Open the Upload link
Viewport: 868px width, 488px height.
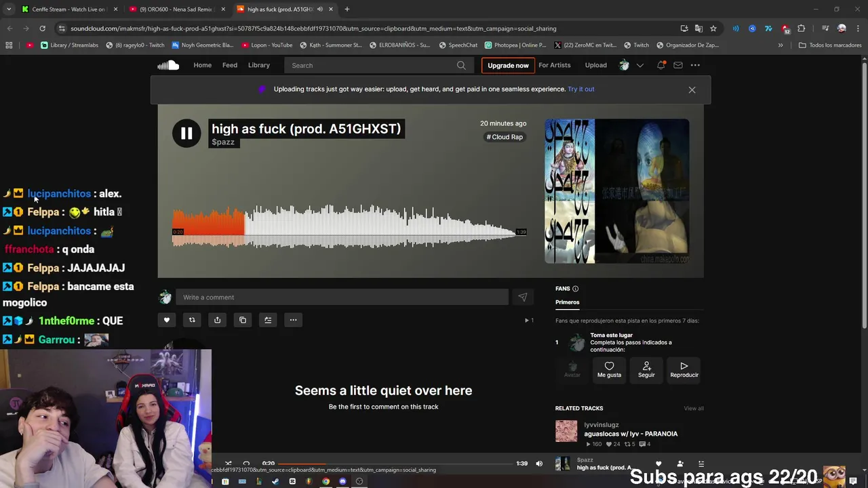[x=596, y=65]
